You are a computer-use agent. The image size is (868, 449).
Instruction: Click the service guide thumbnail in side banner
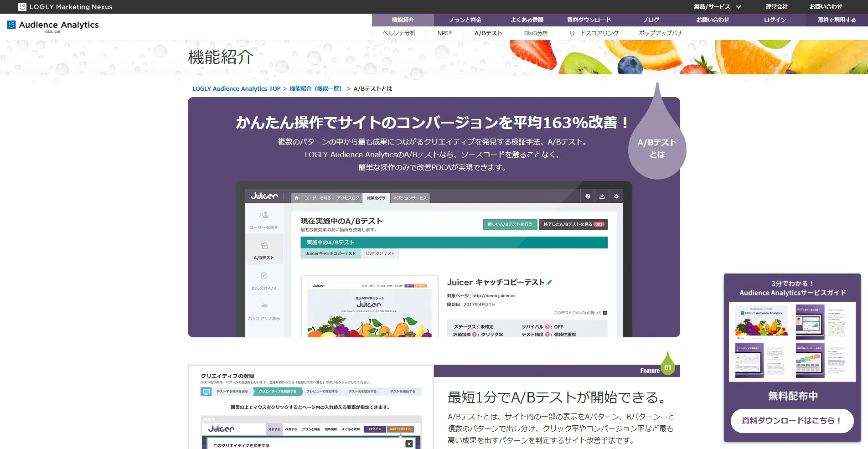tap(792, 342)
